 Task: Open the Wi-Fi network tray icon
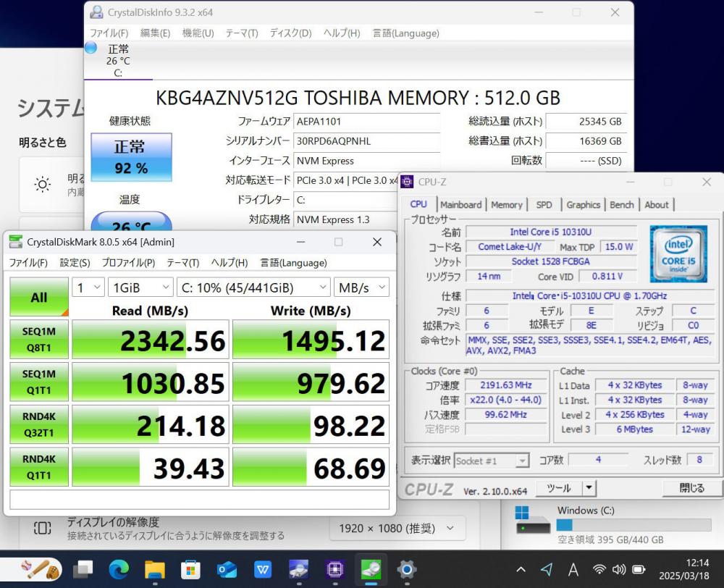(599, 569)
